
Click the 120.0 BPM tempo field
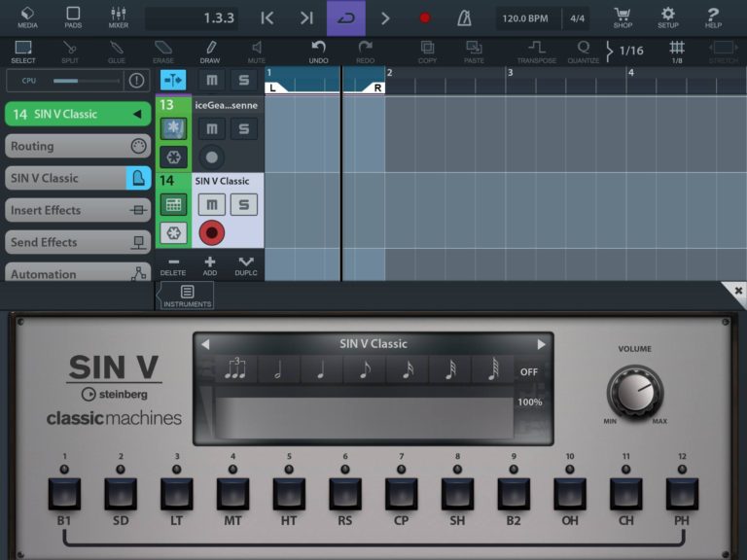(526, 18)
